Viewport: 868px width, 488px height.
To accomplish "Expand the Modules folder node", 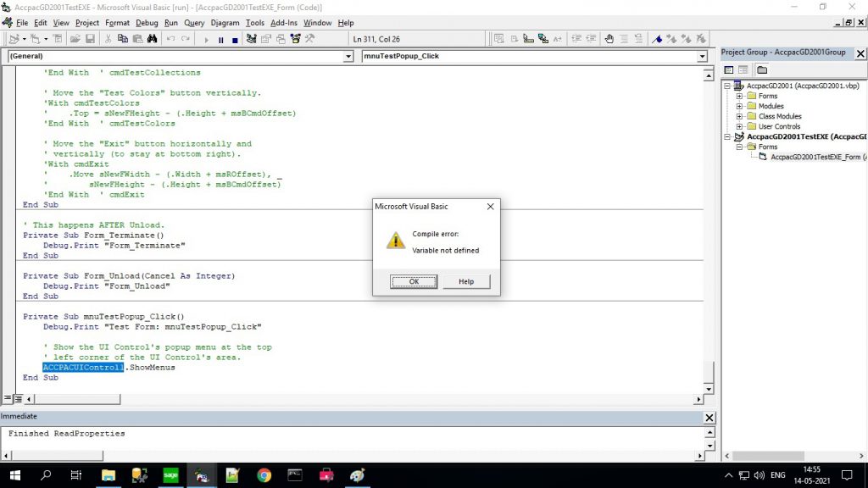I will tap(739, 106).
